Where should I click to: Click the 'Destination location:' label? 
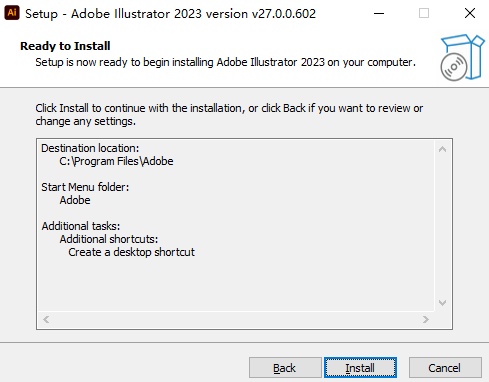click(90, 148)
